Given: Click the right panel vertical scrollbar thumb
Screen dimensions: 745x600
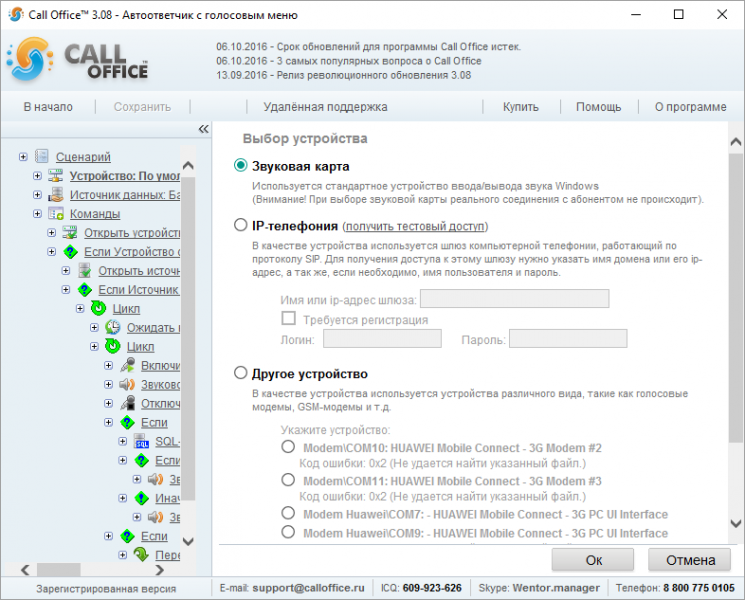Looking at the screenshot, I should 736,298.
